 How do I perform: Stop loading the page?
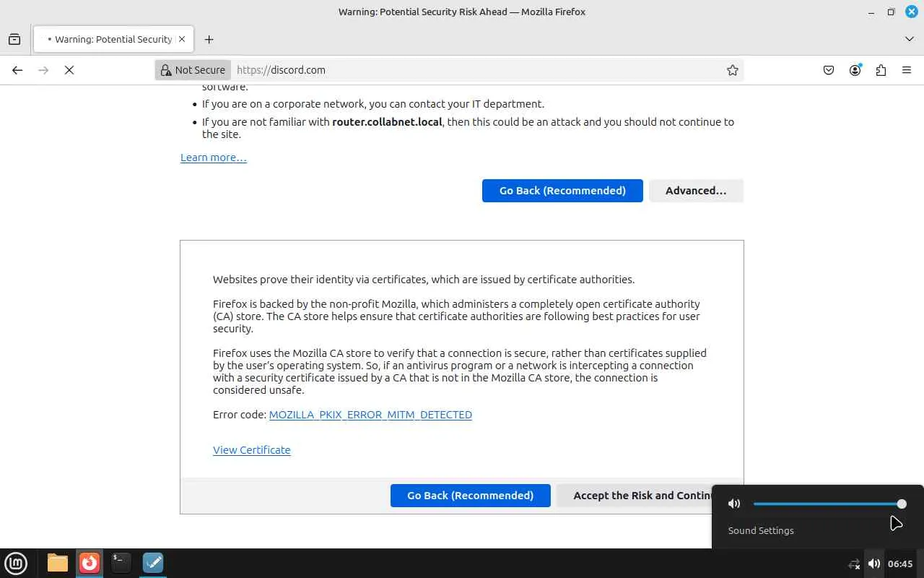coord(69,70)
